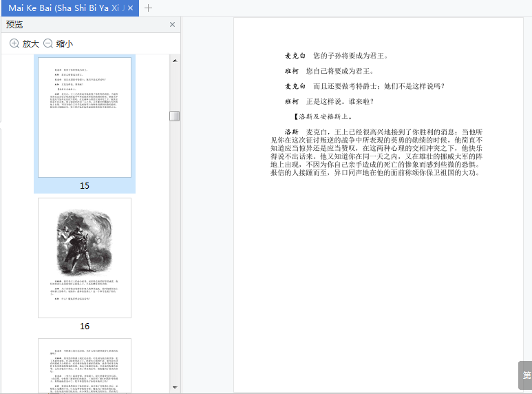Click the gray 第 page button at bottom right

click(x=526, y=375)
